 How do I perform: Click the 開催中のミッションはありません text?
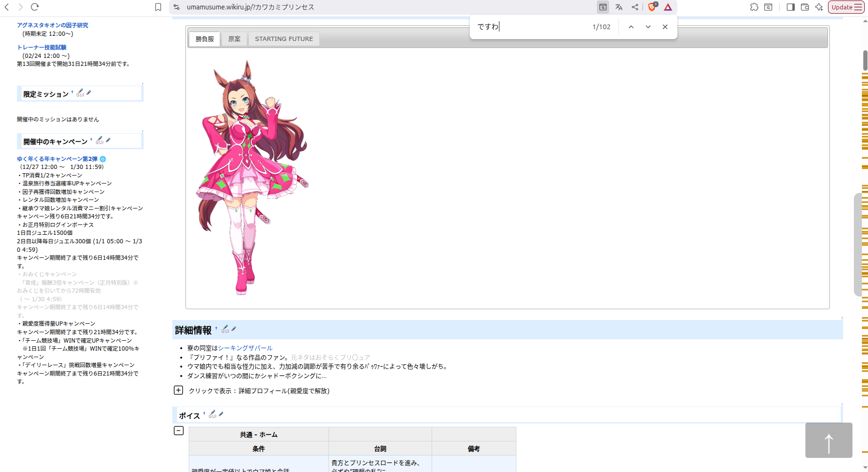click(58, 120)
